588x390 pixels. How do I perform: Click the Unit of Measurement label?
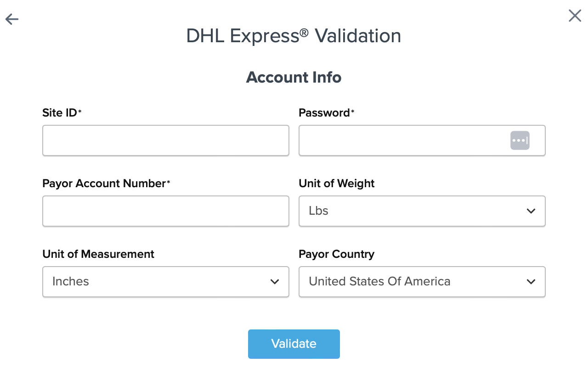(x=98, y=254)
